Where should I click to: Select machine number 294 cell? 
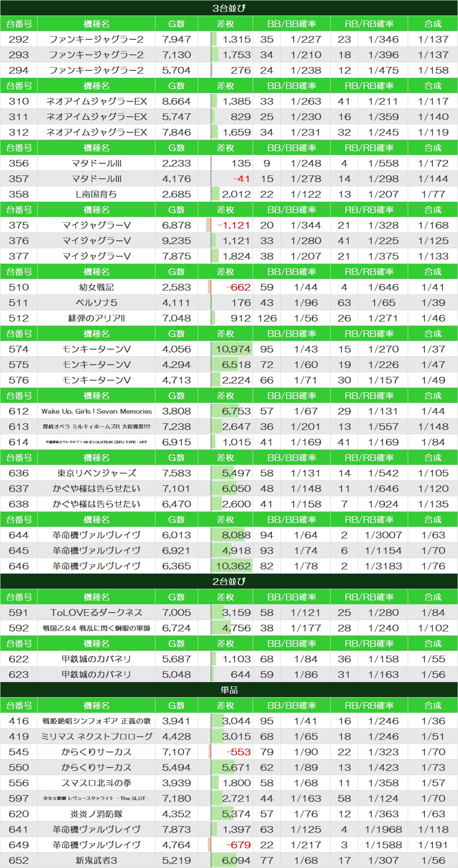19,70
